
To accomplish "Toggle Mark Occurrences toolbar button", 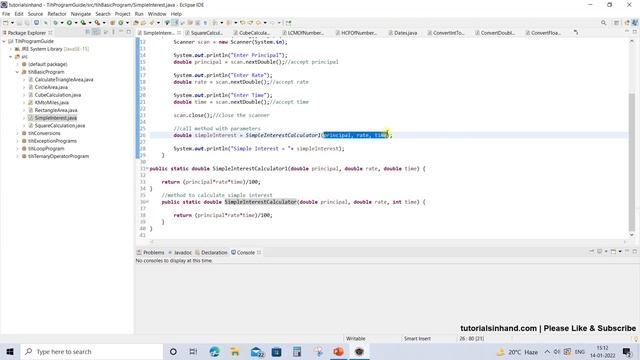I will point(175,23).
